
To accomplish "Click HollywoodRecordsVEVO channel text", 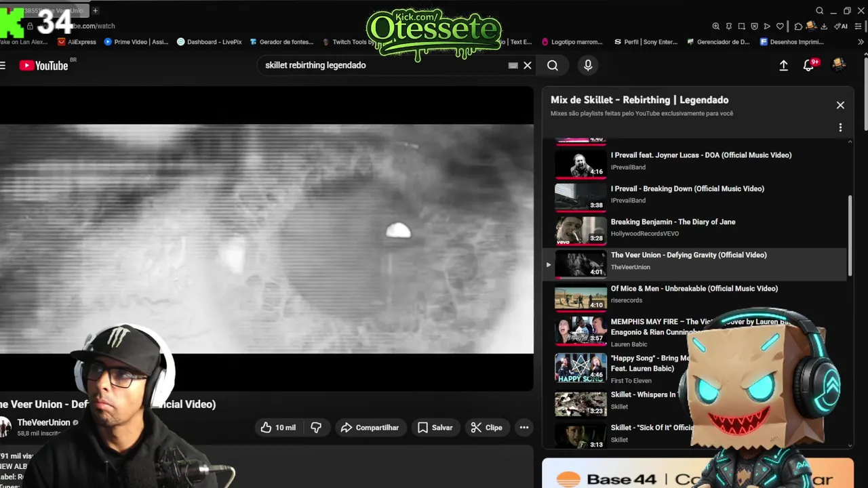I will point(645,233).
